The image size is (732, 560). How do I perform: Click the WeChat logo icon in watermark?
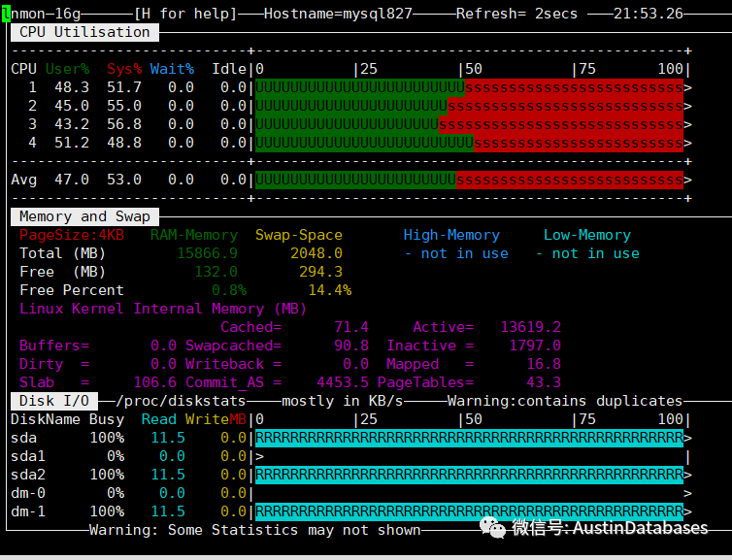pyautogui.click(x=492, y=527)
